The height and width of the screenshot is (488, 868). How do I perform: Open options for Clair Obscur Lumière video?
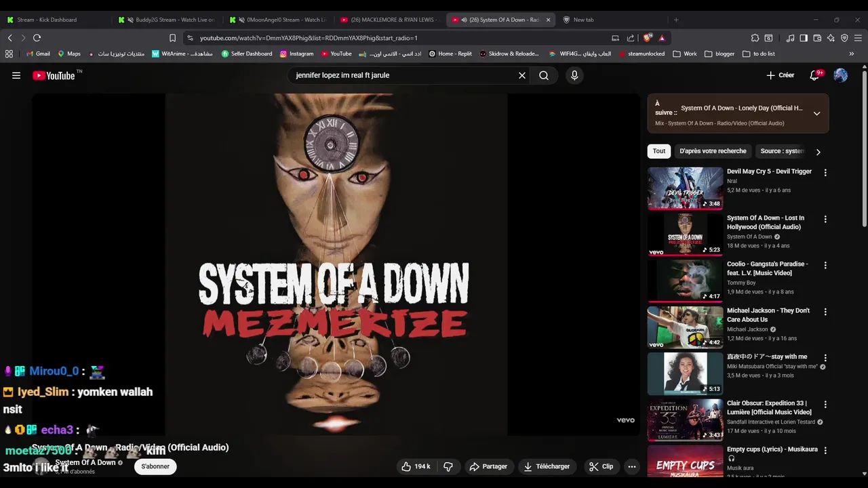click(825, 405)
